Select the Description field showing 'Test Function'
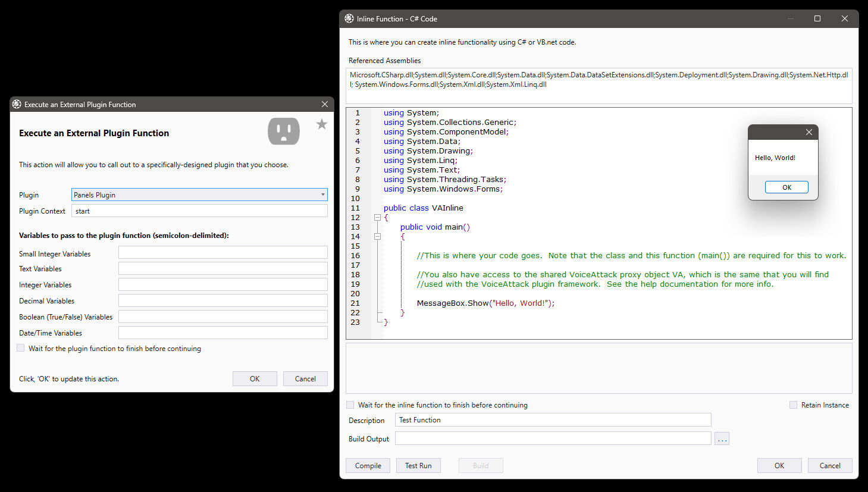Screen dimensions: 868x492 552,419
